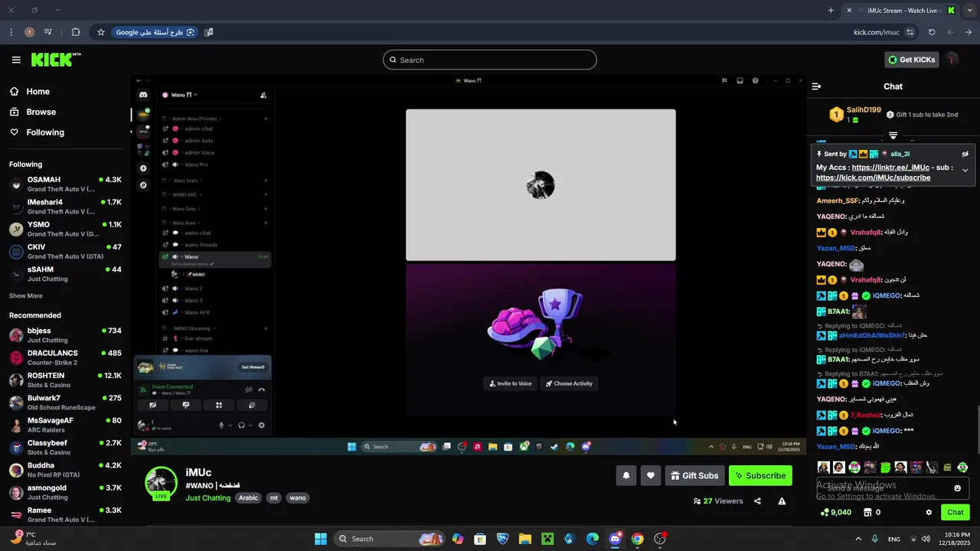Open ROSHTEIN recommended channel
The image size is (980, 551).
coord(65,380)
